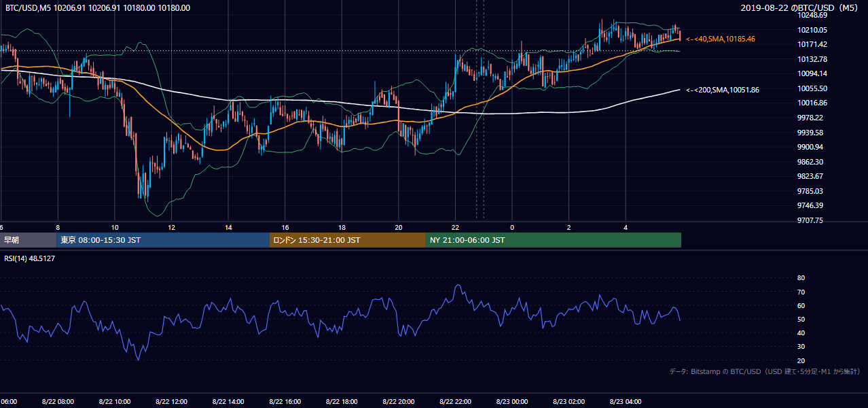Click price axis value 10055.50
868x408 pixels.
pos(812,88)
